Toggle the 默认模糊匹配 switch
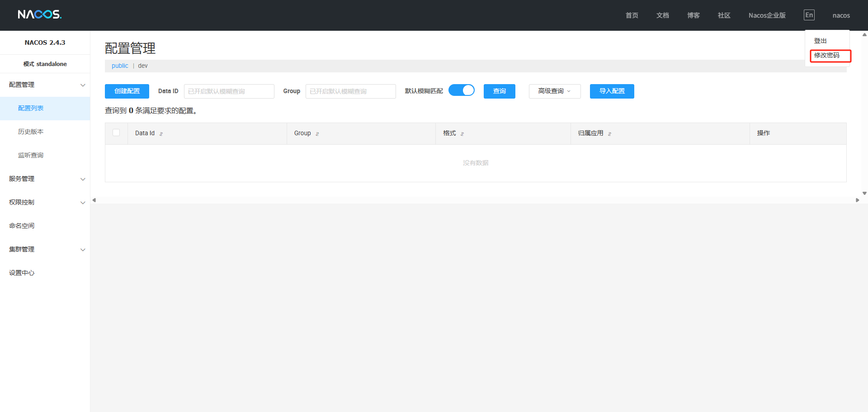Viewport: 868px width, 412px height. tap(461, 90)
